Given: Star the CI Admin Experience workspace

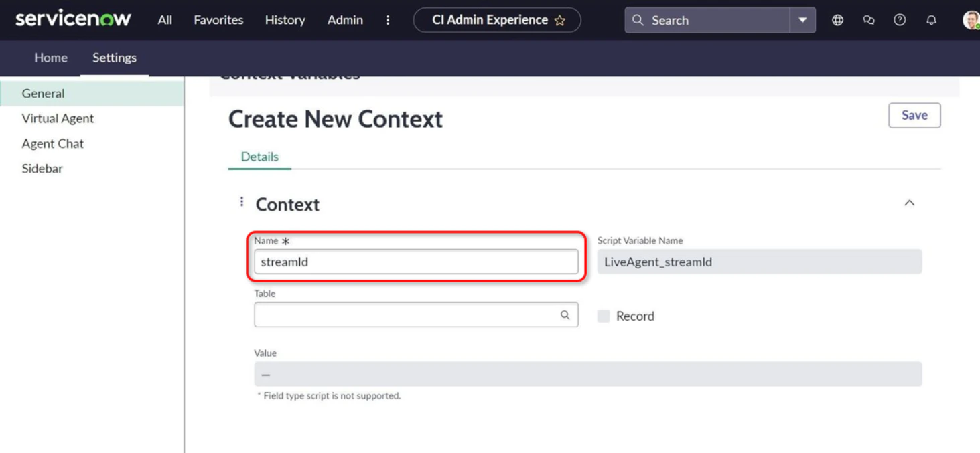Looking at the screenshot, I should tap(561, 20).
